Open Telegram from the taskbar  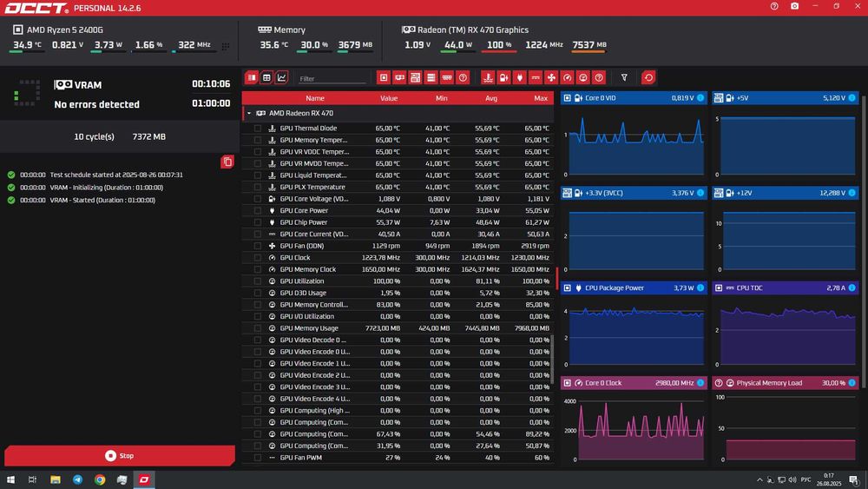[x=77, y=479]
